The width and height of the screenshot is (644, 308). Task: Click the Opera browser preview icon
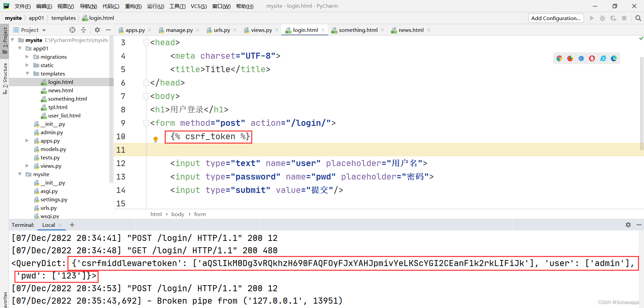click(x=592, y=58)
